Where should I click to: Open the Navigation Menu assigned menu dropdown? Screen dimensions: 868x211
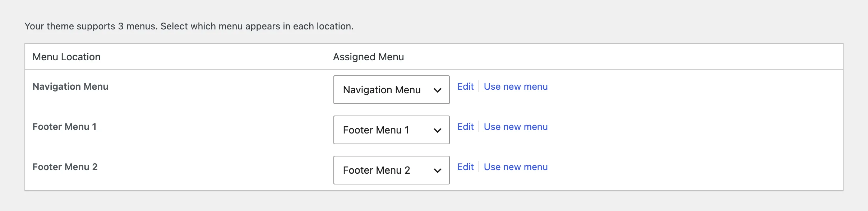pos(391,90)
